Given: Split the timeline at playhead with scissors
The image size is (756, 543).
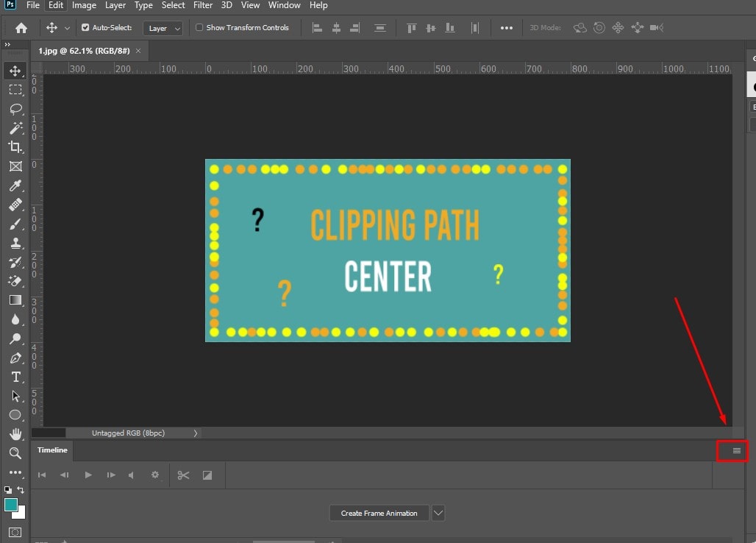Looking at the screenshot, I should coord(183,475).
